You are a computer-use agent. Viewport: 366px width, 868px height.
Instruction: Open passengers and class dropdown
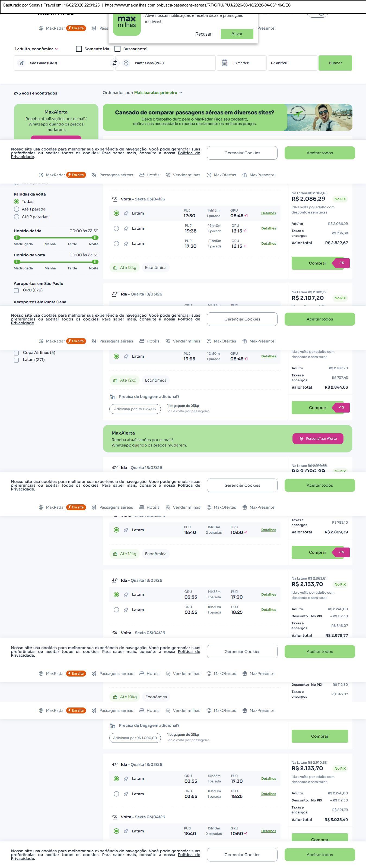click(36, 49)
